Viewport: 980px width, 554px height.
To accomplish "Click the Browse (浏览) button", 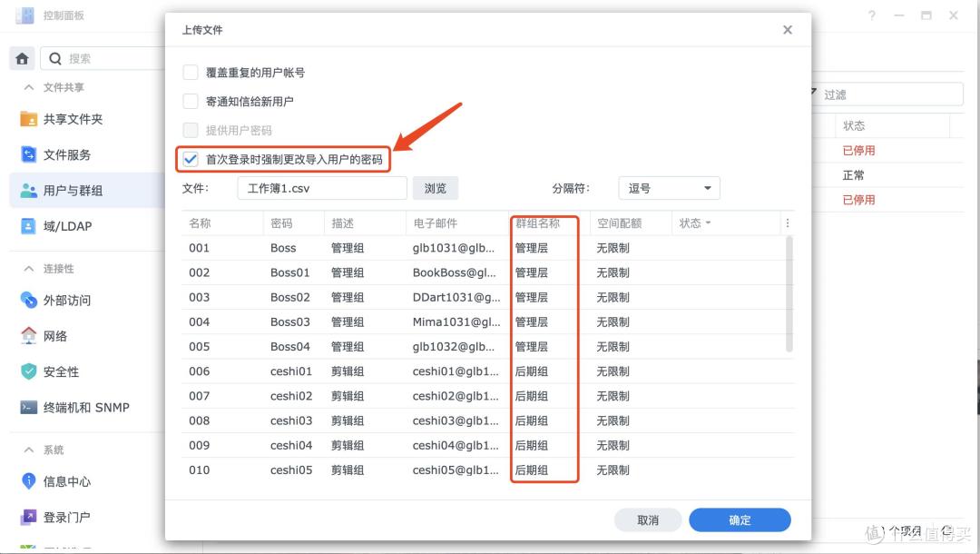I will coord(436,188).
